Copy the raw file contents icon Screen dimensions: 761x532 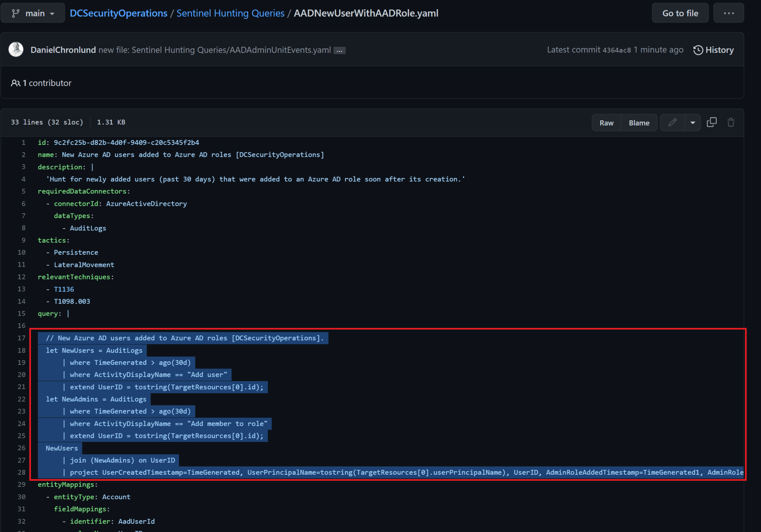pos(712,122)
